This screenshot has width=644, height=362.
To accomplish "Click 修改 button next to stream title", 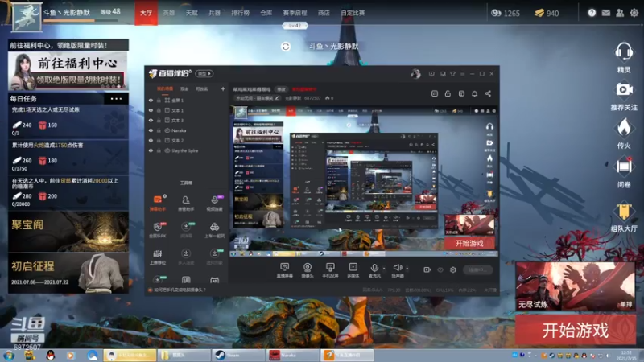I will click(x=281, y=89).
